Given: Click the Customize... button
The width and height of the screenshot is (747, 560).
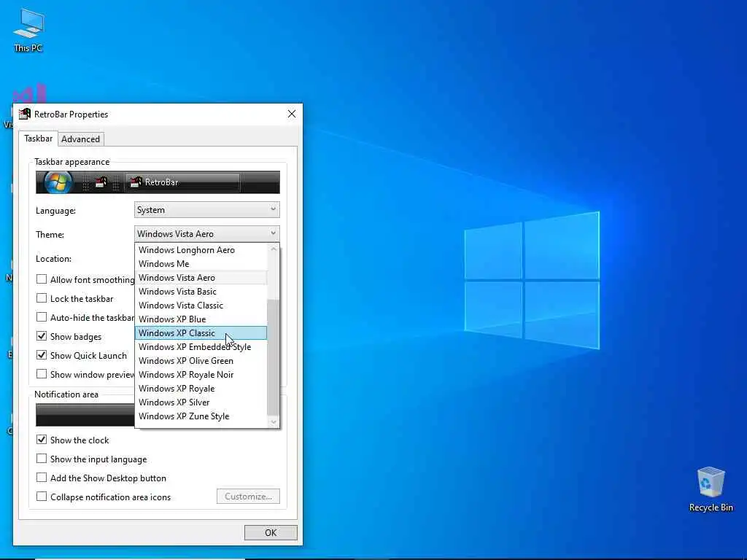Looking at the screenshot, I should coord(248,496).
